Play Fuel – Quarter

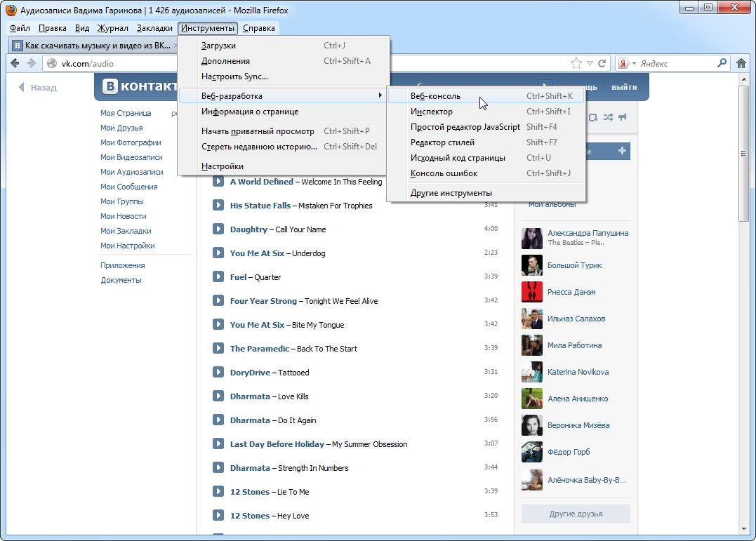[x=218, y=276]
